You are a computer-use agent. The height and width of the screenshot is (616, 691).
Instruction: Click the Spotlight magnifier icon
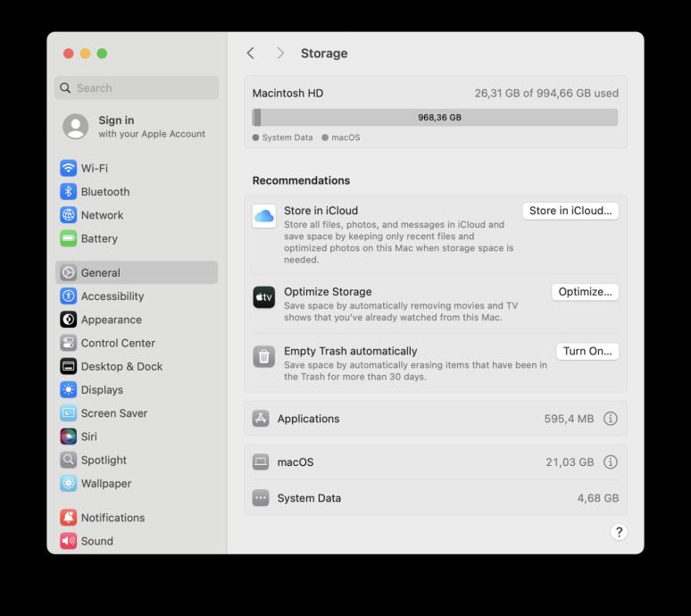(x=69, y=460)
